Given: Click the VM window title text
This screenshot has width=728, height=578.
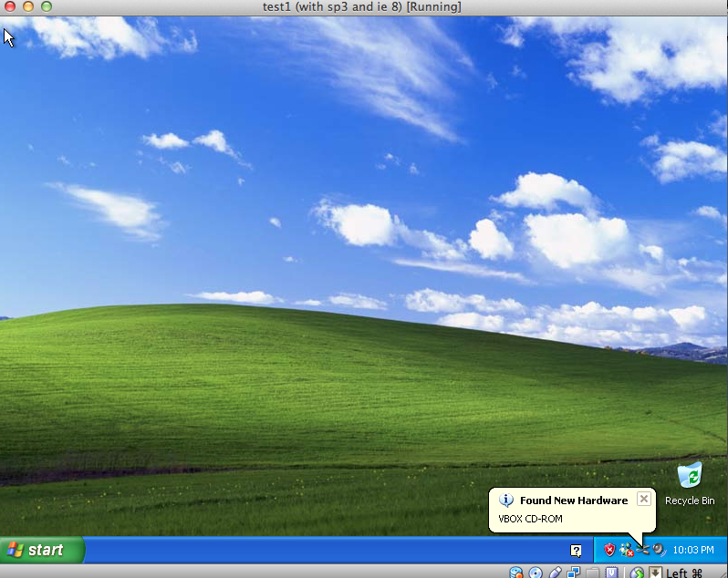Looking at the screenshot, I should coord(362,7).
